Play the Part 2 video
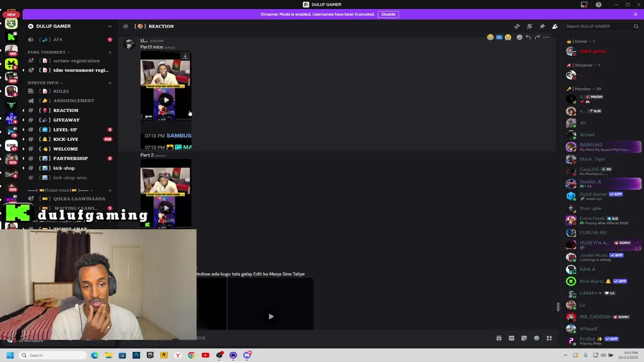644x362 pixels. pyautogui.click(x=166, y=208)
